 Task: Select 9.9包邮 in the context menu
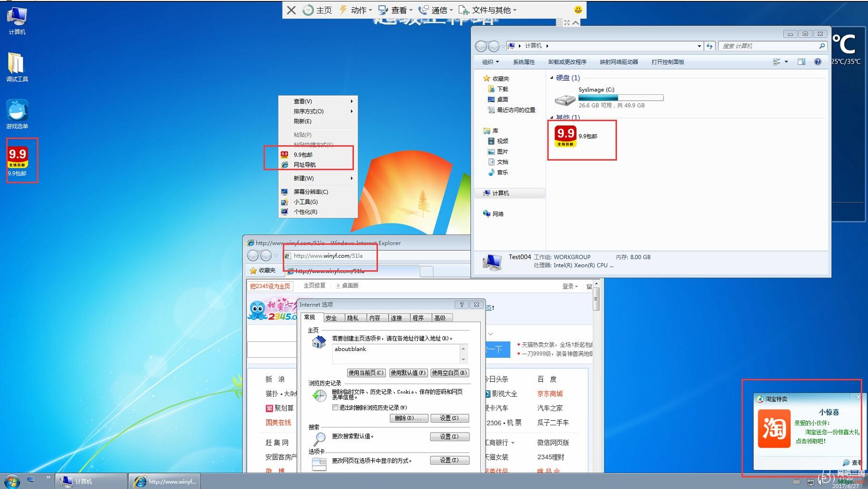point(318,155)
